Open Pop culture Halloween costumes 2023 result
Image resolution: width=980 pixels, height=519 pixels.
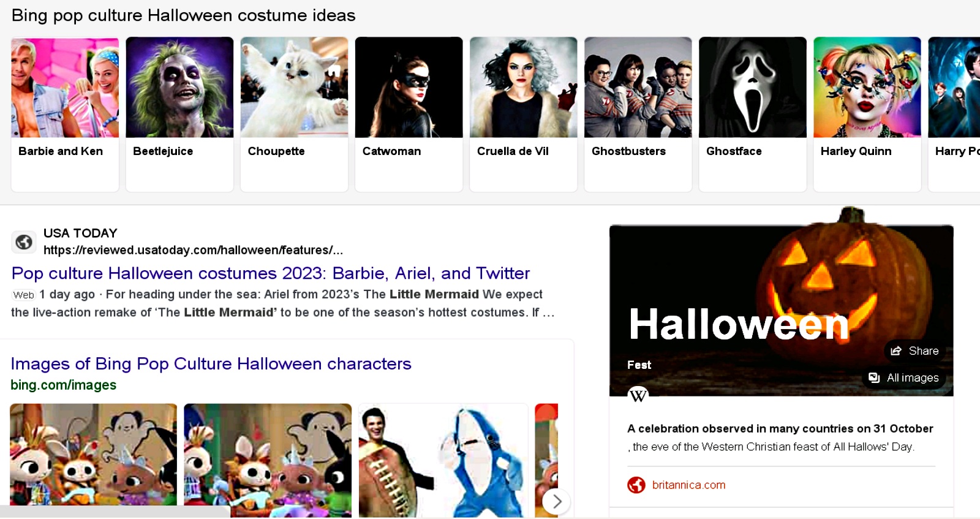tap(271, 273)
